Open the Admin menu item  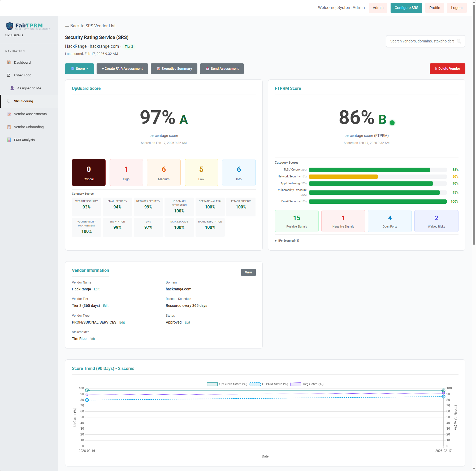[x=378, y=8]
